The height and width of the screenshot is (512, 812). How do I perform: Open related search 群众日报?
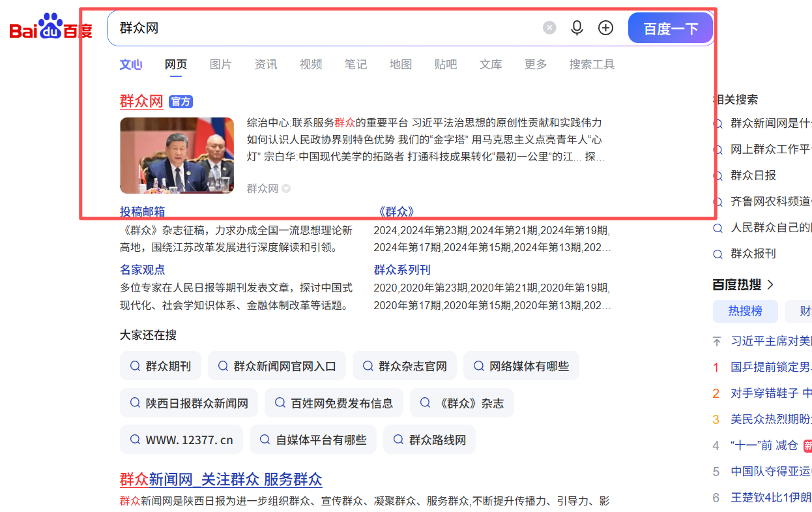(x=753, y=175)
